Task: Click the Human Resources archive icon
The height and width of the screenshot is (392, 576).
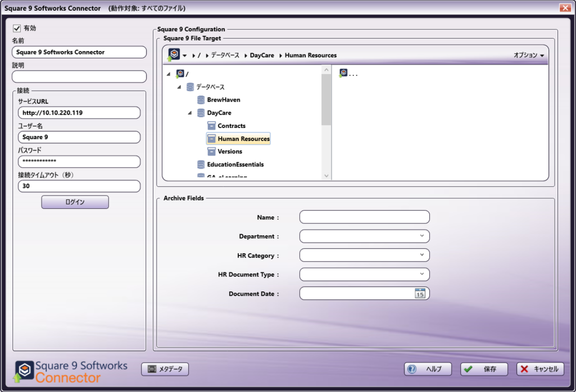Action: point(212,138)
